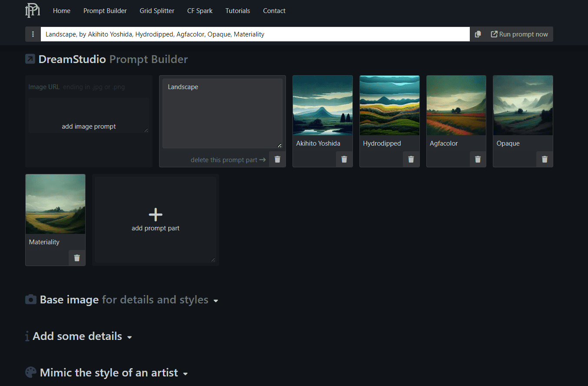Open the Home page from the navigation
The height and width of the screenshot is (386, 588).
[61, 10]
